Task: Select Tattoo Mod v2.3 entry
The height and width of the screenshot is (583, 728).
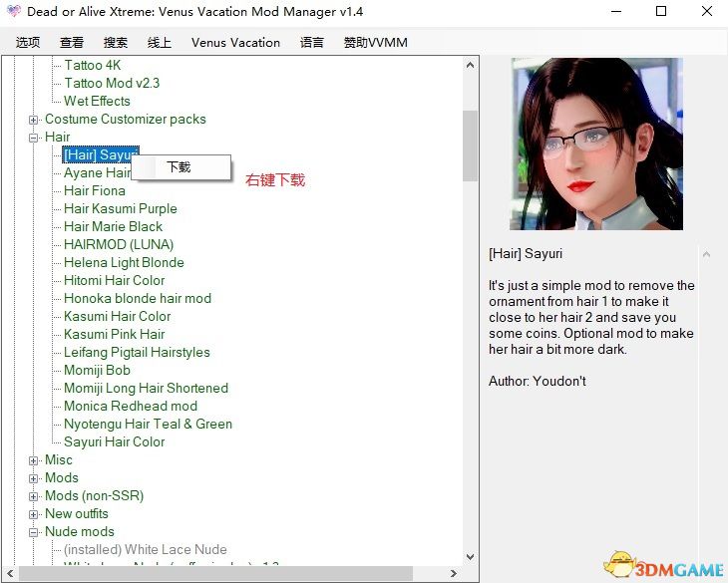Action: click(x=112, y=83)
